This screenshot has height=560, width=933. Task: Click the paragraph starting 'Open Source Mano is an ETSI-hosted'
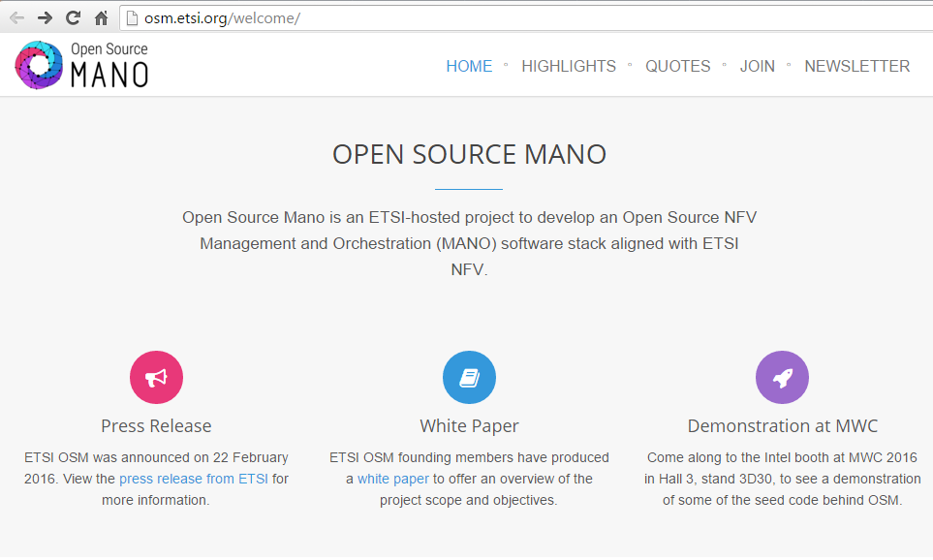coord(469,243)
